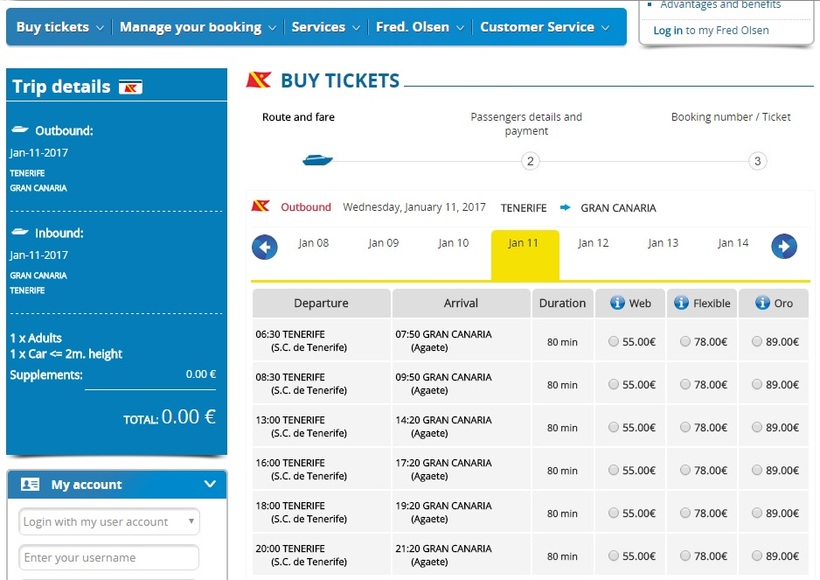820x580 pixels.
Task: Click the username input field
Action: click(x=109, y=558)
